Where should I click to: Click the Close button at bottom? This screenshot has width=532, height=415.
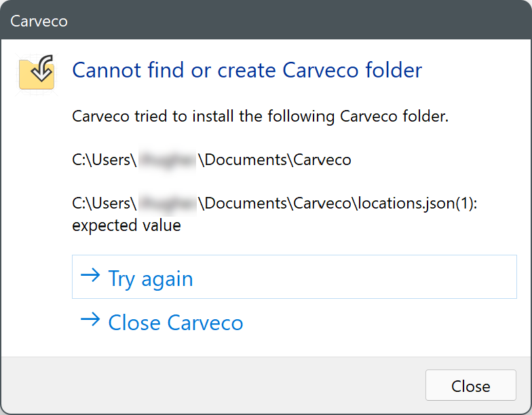tap(471, 385)
